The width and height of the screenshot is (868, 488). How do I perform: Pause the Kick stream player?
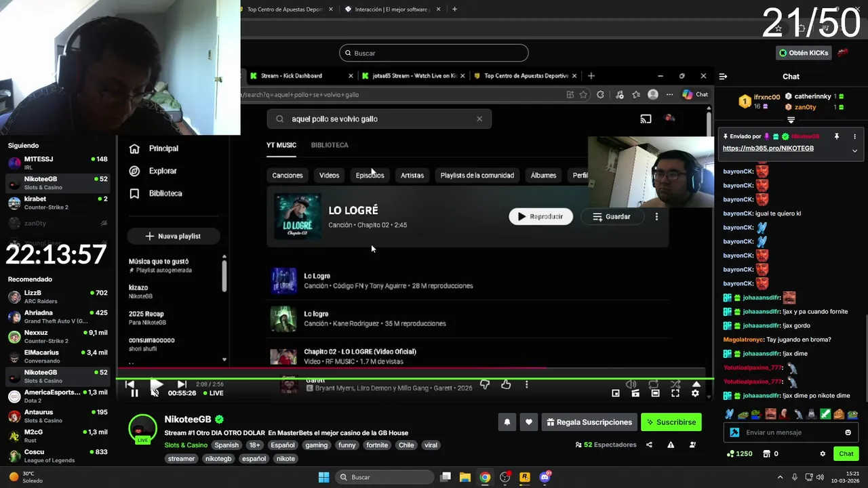134,393
